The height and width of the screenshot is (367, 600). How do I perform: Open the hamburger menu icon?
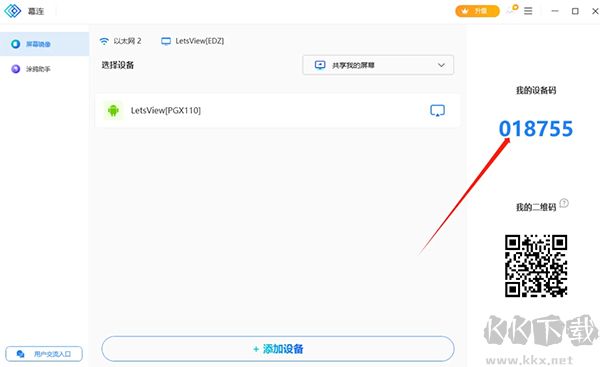[528, 11]
